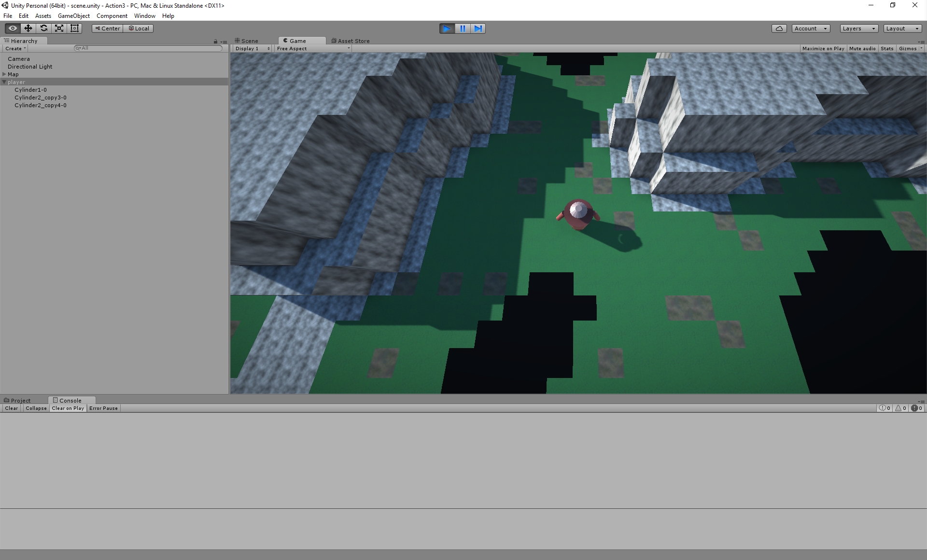Toggle Maximize on Play
The width and height of the screenshot is (927, 560).
[823, 48]
